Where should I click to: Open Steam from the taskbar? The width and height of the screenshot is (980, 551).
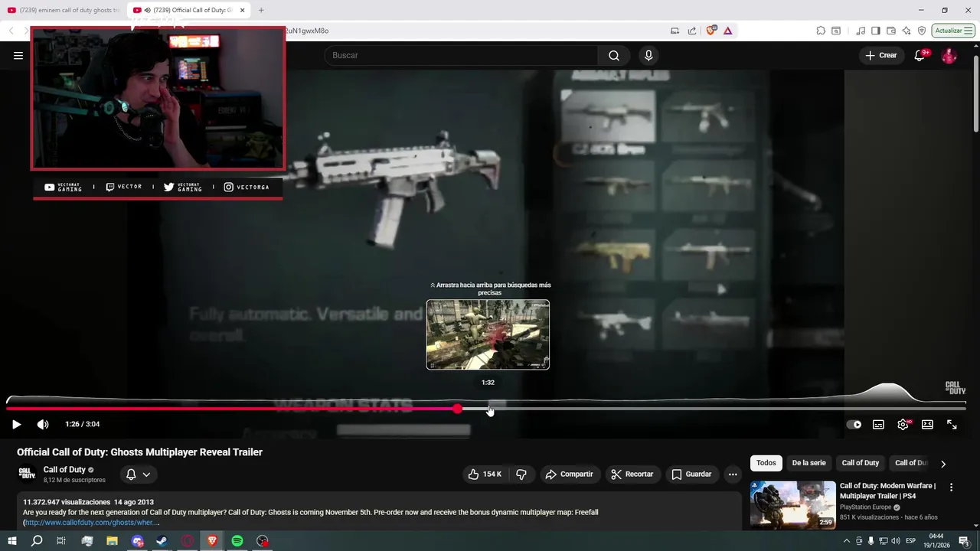point(162,541)
